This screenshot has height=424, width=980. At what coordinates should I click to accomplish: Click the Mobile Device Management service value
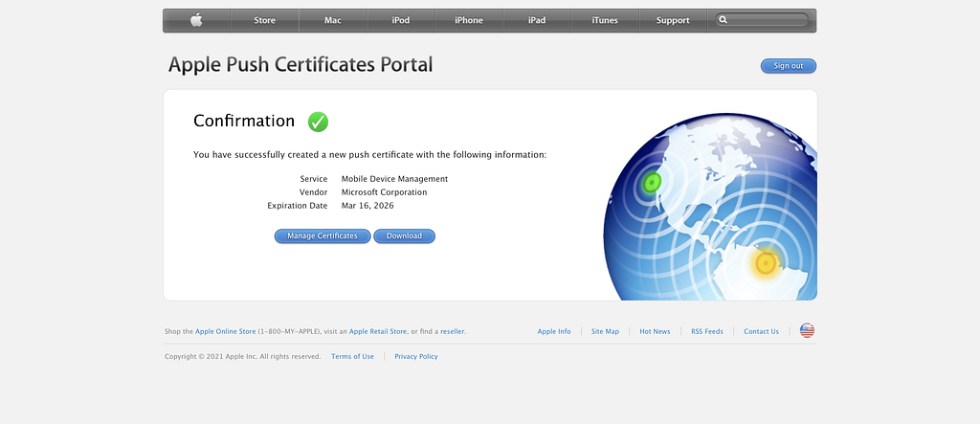pos(395,179)
